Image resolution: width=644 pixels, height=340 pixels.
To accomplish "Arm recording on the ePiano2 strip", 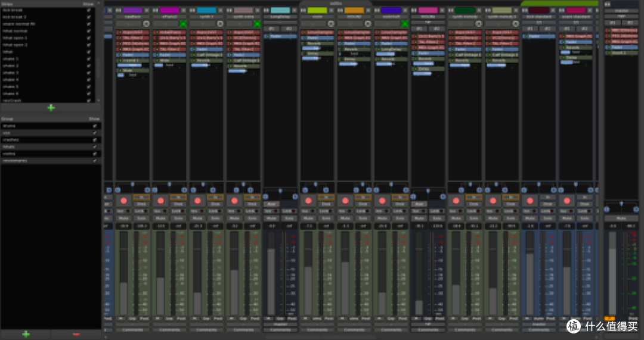I will point(160,201).
